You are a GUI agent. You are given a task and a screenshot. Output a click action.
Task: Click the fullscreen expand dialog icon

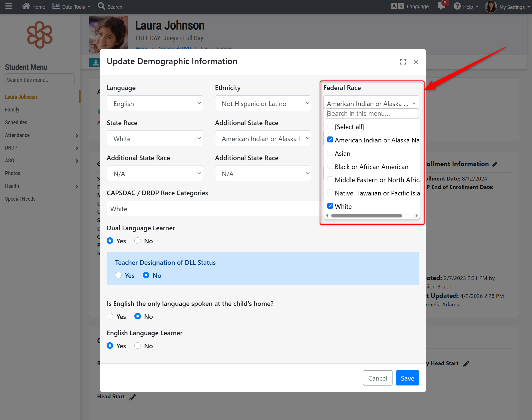pos(403,62)
